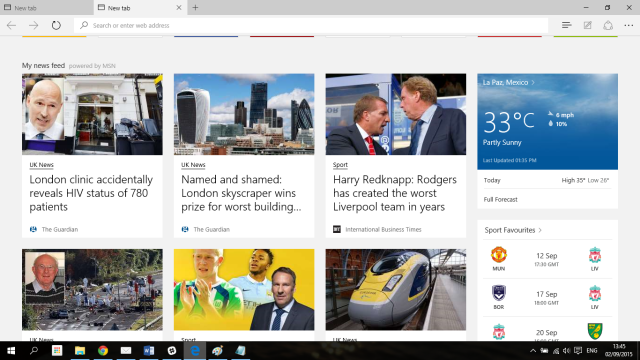Close the active New tab

click(179, 8)
